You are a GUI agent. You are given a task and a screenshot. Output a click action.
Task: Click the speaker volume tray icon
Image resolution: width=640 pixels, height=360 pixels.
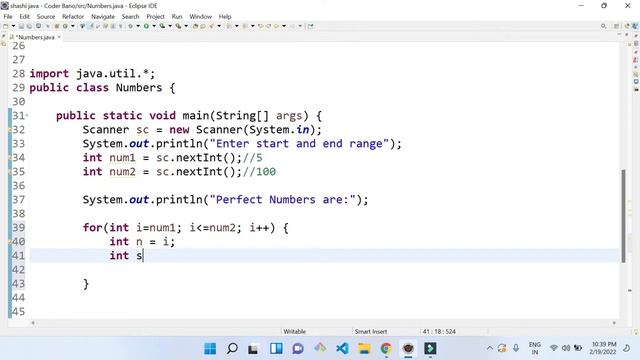pyautogui.click(x=566, y=348)
